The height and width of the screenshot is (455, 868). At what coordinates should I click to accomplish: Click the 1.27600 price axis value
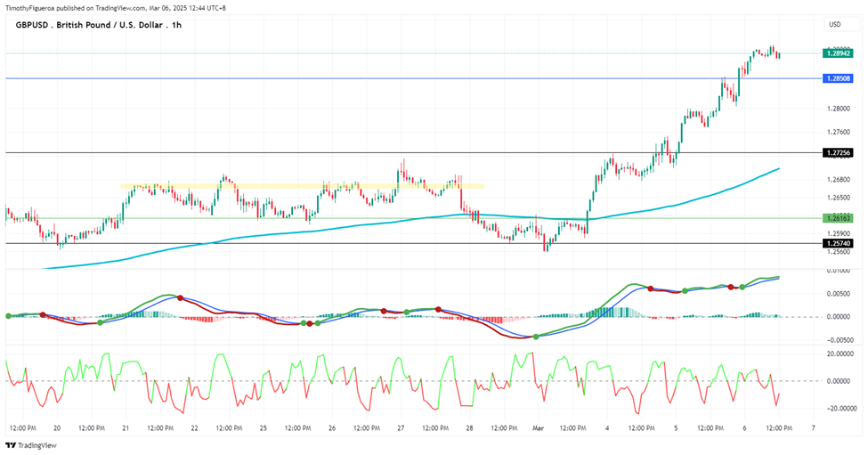(838, 132)
